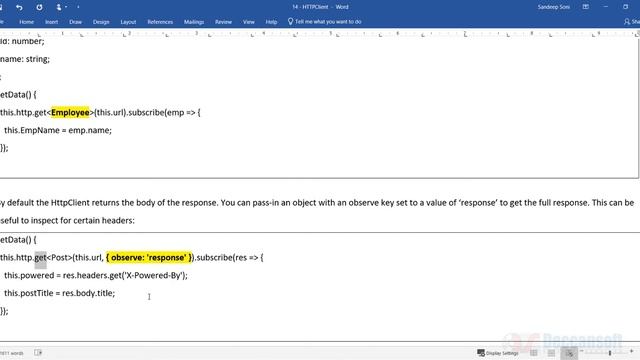
Task: Open the Home ribbon tab
Action: (x=27, y=22)
